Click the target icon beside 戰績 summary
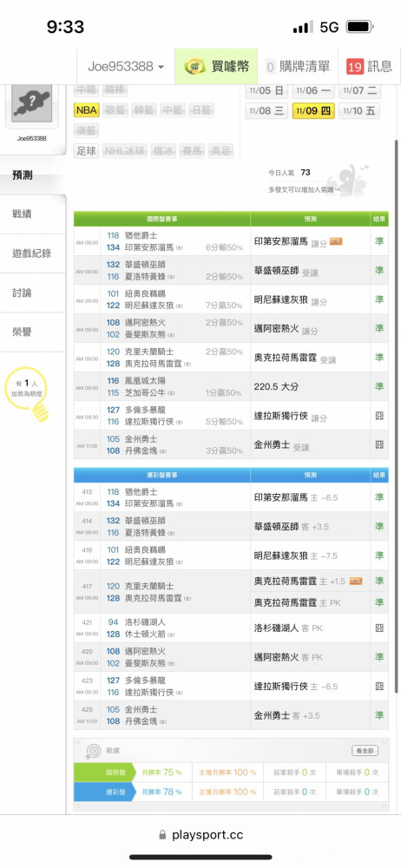Viewport: 401px width, 868px height. pos(93,751)
